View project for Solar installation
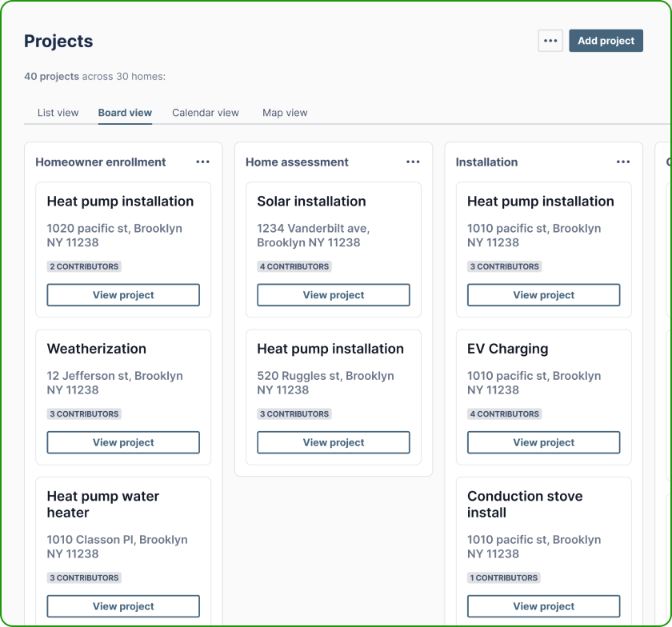The height and width of the screenshot is (627, 672). tap(334, 295)
